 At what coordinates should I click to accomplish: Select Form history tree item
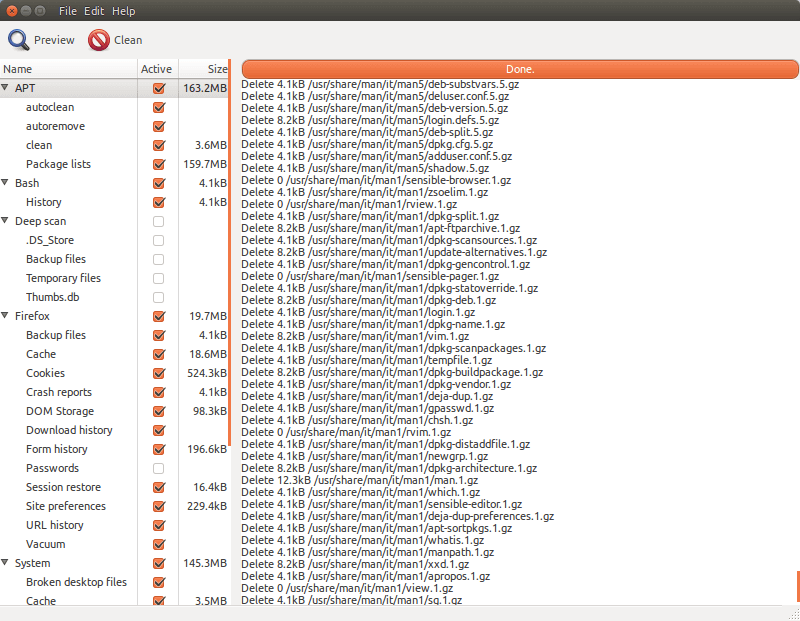(x=57, y=449)
